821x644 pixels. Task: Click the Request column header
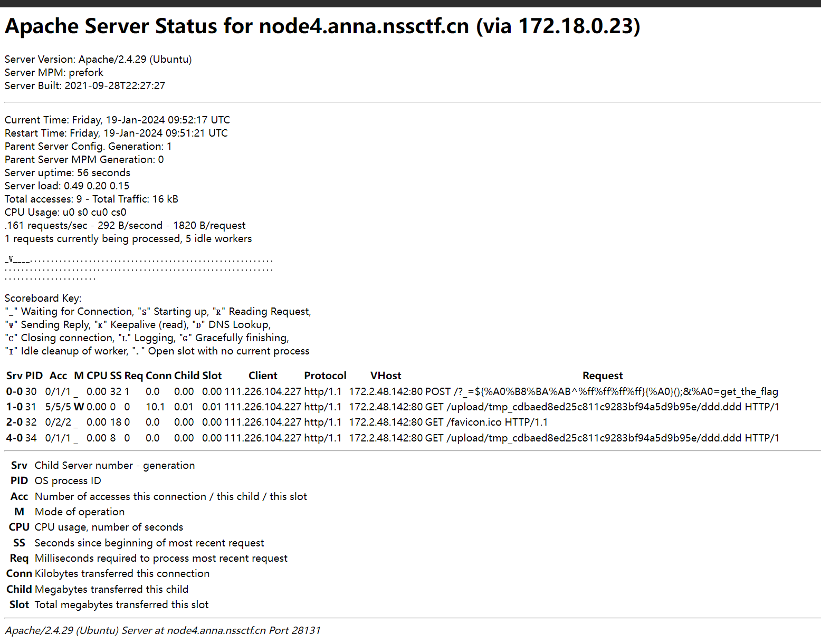(x=603, y=376)
